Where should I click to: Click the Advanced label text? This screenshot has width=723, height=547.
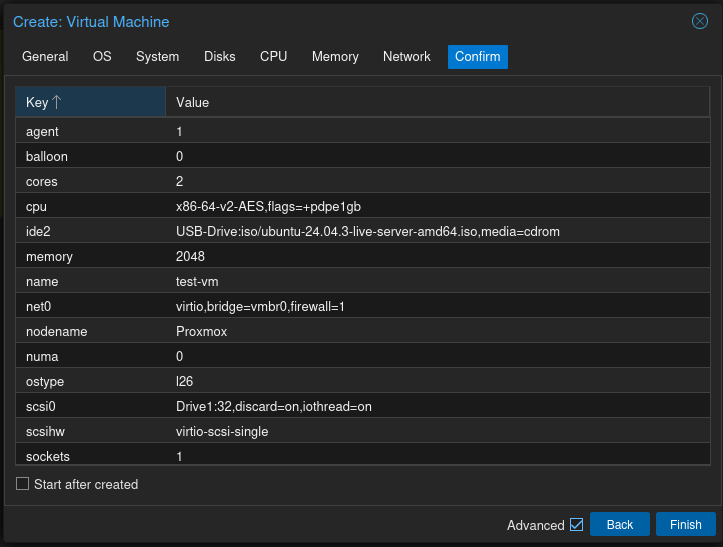pos(535,525)
